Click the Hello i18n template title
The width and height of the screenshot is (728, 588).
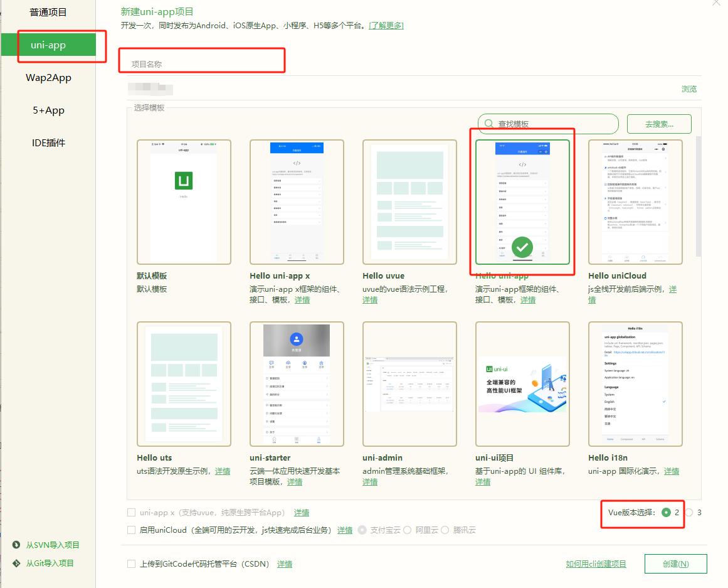pos(608,458)
